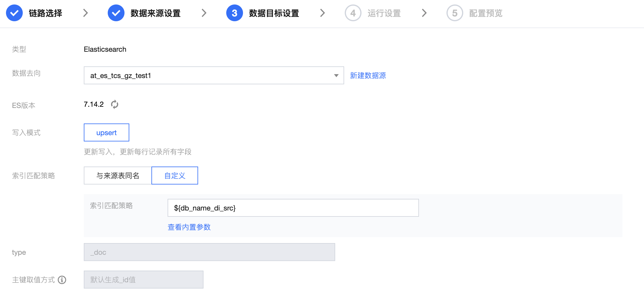Viewport: 644px width, 299px height.
Task: Click the checkmark icon for 链路选择 step
Action: 14,13
